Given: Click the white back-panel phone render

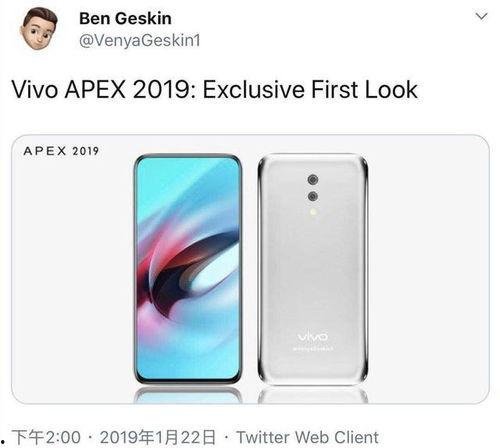Looking at the screenshot, I should point(313,269).
